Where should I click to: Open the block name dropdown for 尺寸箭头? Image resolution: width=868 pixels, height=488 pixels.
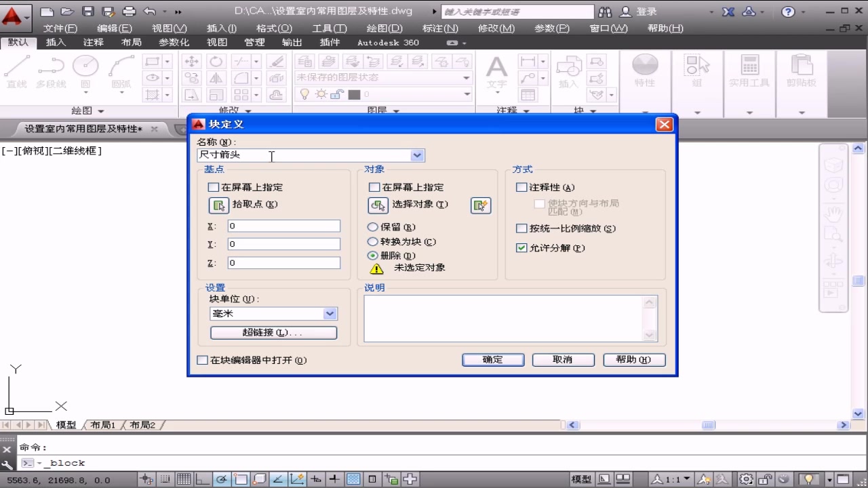coord(418,155)
